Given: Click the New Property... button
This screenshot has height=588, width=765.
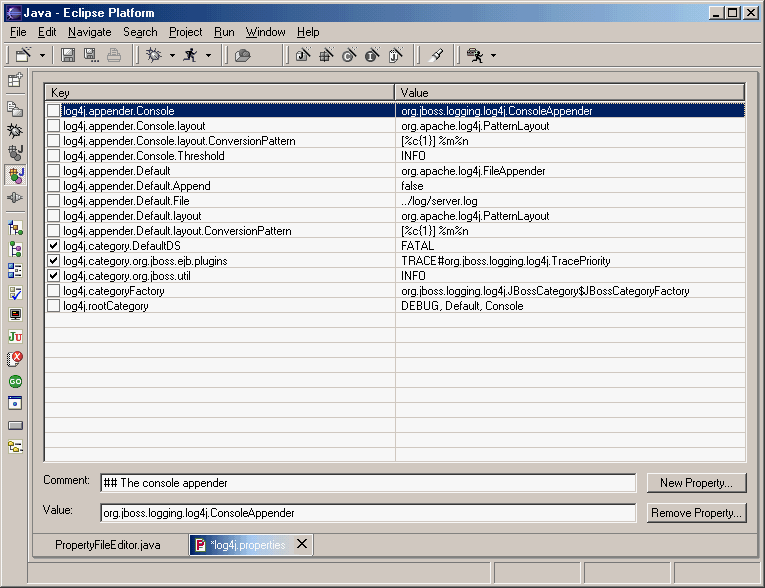Looking at the screenshot, I should (x=696, y=483).
